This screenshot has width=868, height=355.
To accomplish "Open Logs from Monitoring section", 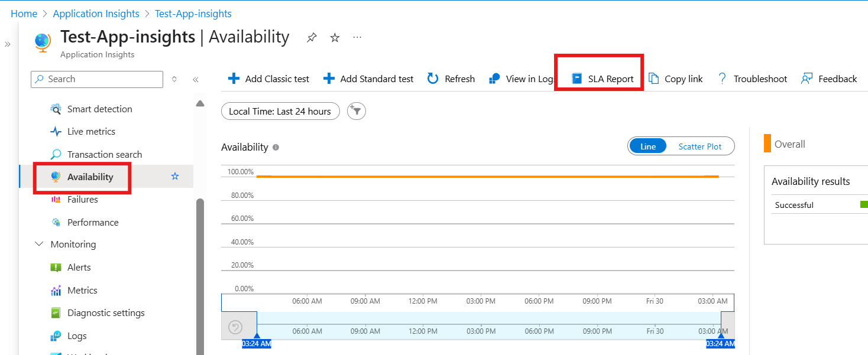I will [x=77, y=336].
